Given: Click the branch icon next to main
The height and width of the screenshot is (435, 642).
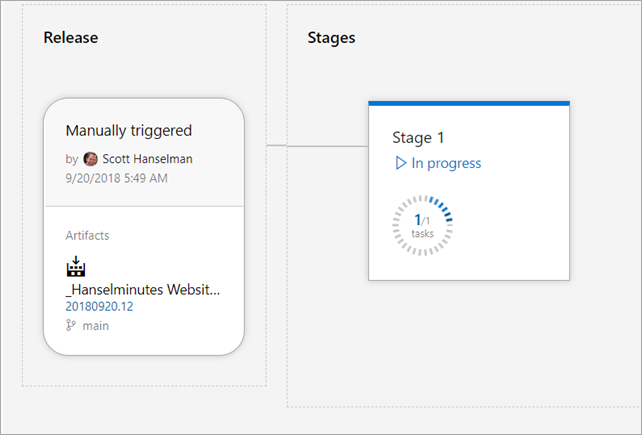Looking at the screenshot, I should pos(71,326).
